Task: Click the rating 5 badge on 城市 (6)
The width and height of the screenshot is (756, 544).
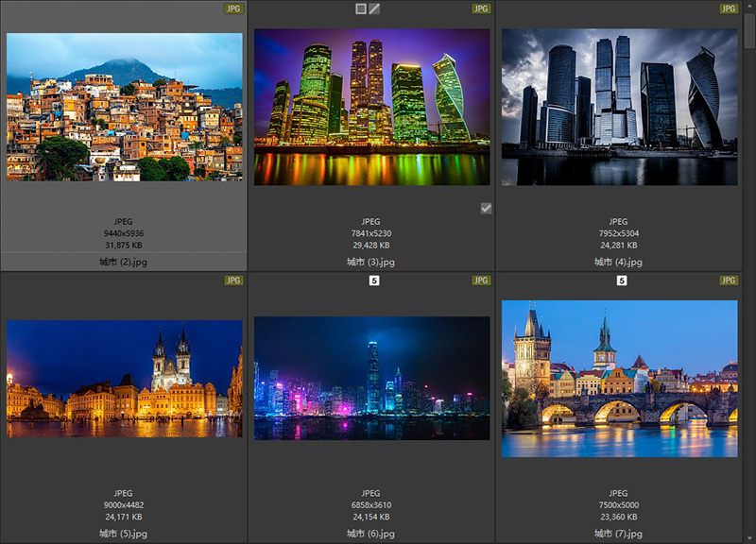Action: pos(374,280)
